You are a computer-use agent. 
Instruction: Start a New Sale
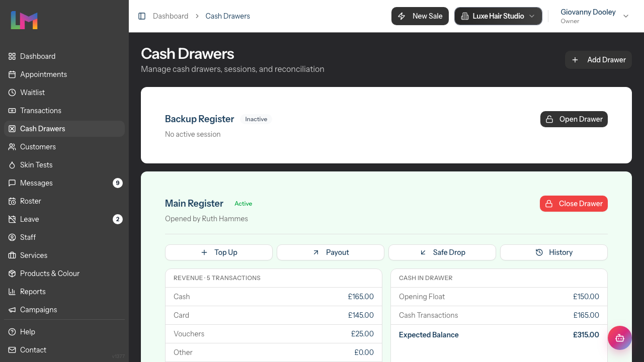click(x=420, y=16)
